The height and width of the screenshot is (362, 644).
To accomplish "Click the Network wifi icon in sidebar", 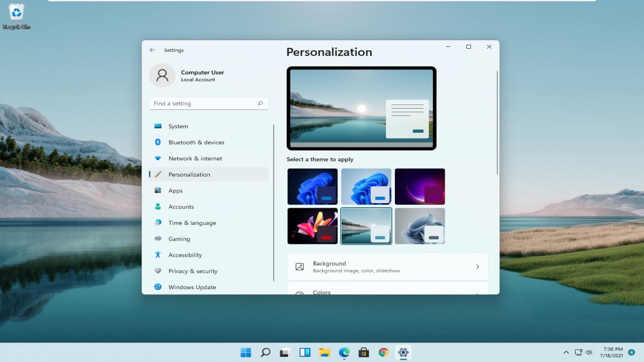I will [158, 158].
